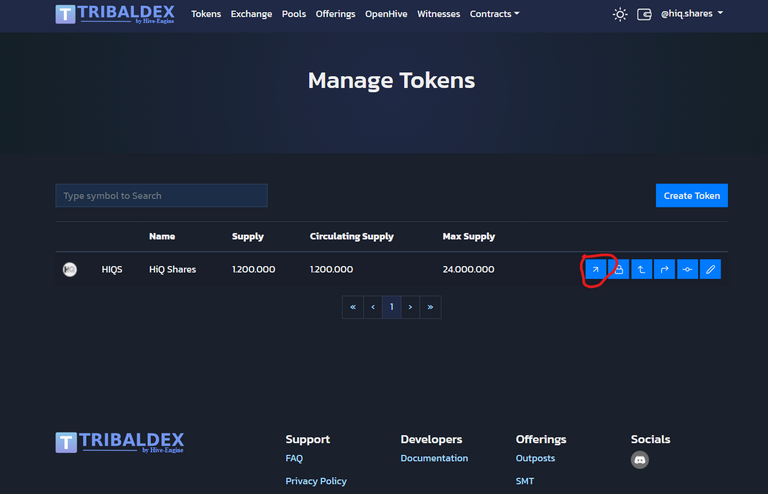Go to the Witnesses page
Viewport: 768px width, 494px height.
[438, 14]
